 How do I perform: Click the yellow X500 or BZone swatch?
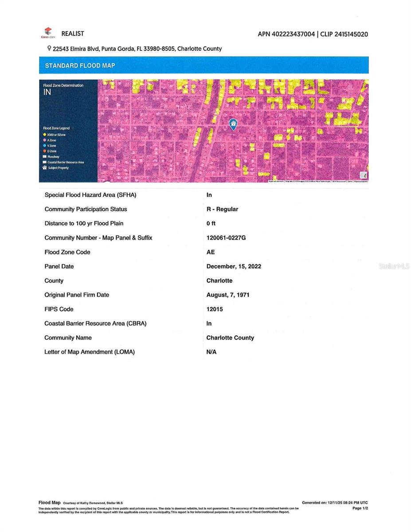[x=44, y=134]
